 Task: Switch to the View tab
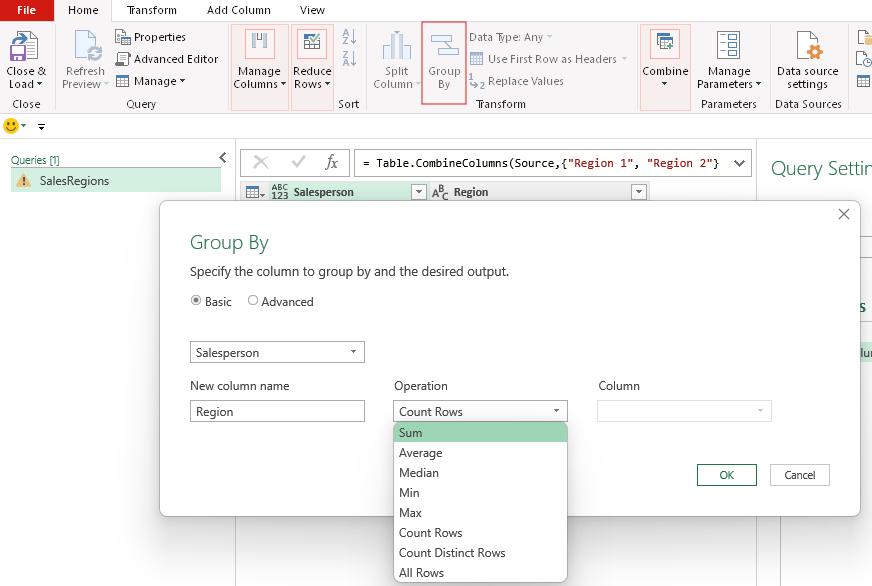(x=312, y=10)
